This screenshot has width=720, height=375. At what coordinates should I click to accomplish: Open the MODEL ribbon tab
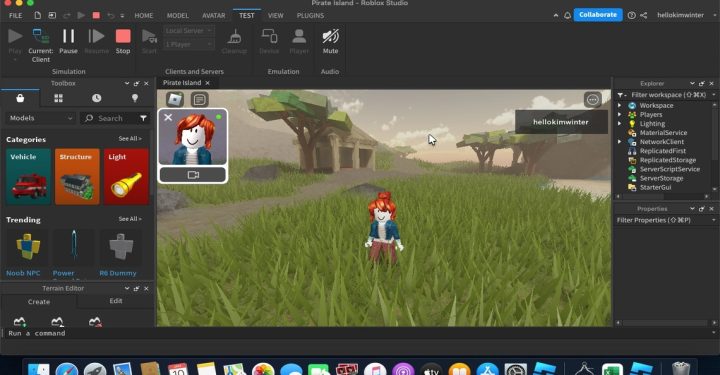(178, 15)
